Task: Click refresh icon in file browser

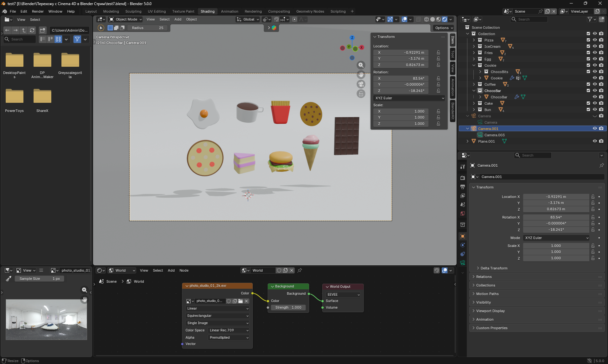Action: 32,30
